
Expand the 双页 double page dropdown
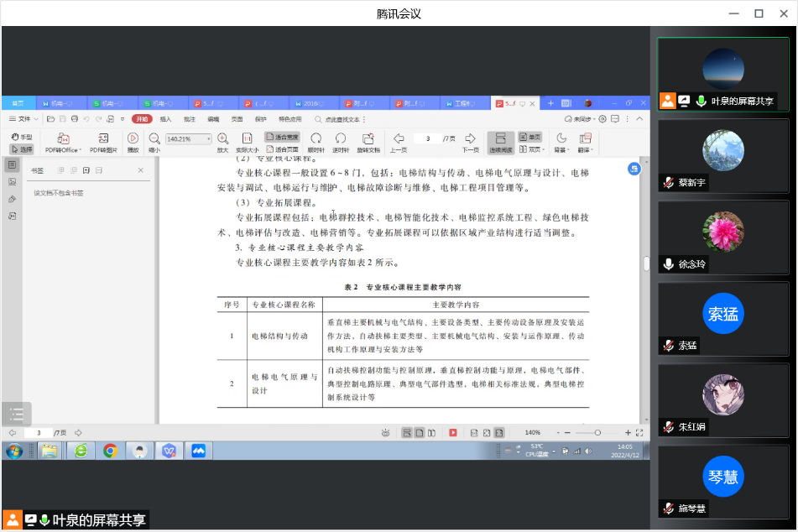point(530,149)
